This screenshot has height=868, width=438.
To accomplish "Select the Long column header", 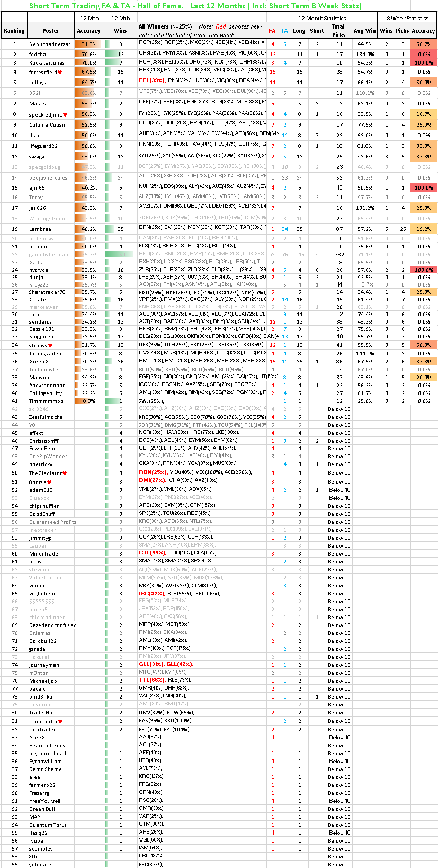I will 299,31.
